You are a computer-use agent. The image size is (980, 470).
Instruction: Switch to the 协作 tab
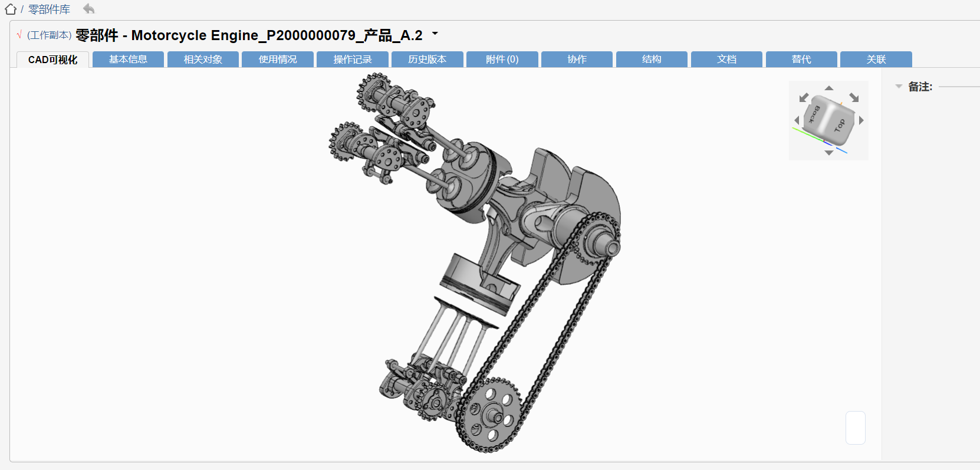(577, 60)
